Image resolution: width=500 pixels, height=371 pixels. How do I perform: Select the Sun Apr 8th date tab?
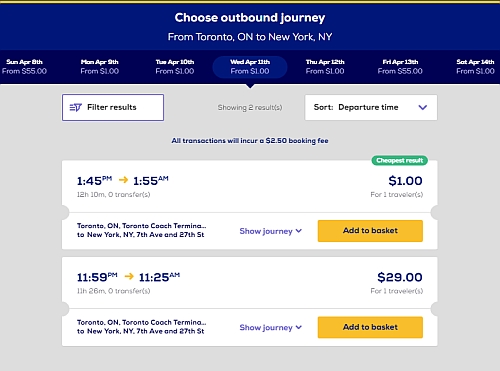[24, 66]
